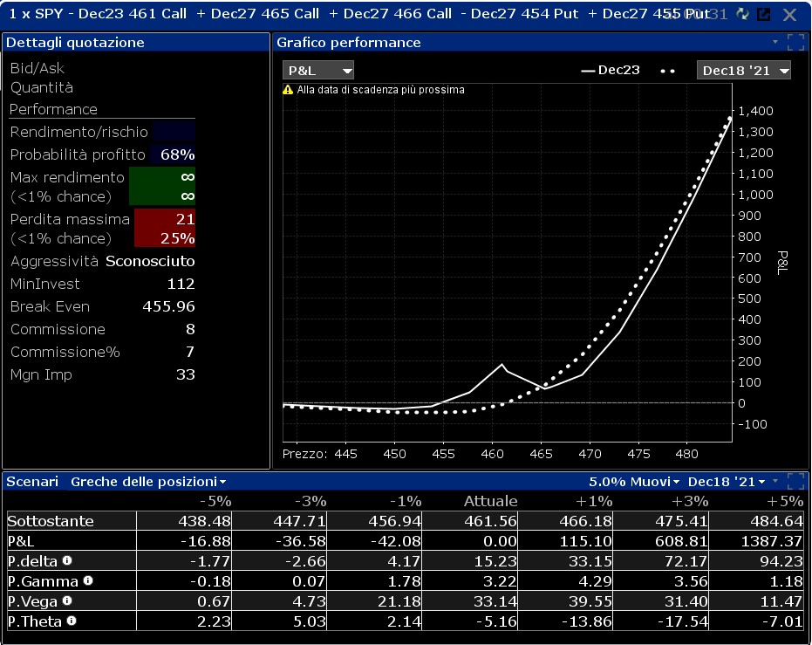Image resolution: width=812 pixels, height=645 pixels.
Task: Open the info icon next to P.delta
Action: tap(67, 560)
